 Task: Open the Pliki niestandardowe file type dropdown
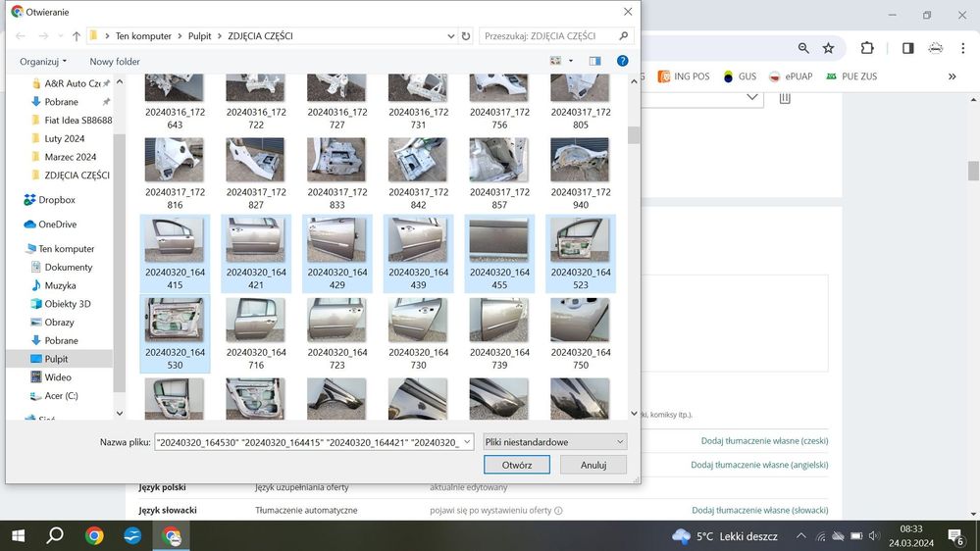tap(554, 442)
